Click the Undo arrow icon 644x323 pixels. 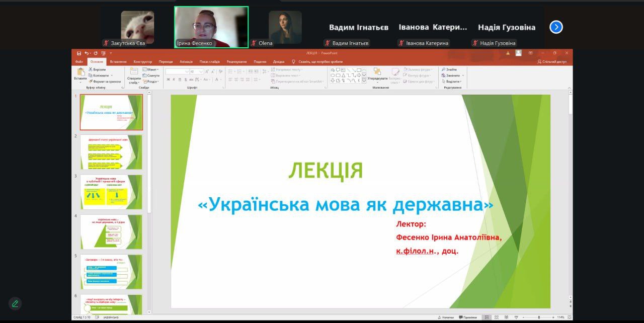87,53
